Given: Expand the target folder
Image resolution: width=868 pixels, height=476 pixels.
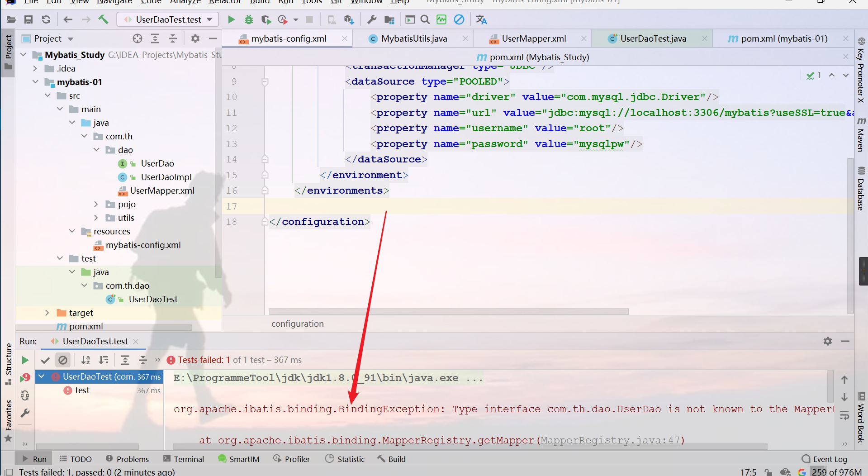Looking at the screenshot, I should [x=47, y=313].
